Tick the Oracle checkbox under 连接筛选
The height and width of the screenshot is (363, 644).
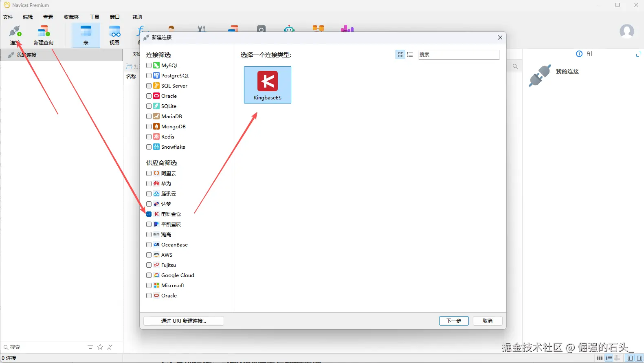pos(149,96)
